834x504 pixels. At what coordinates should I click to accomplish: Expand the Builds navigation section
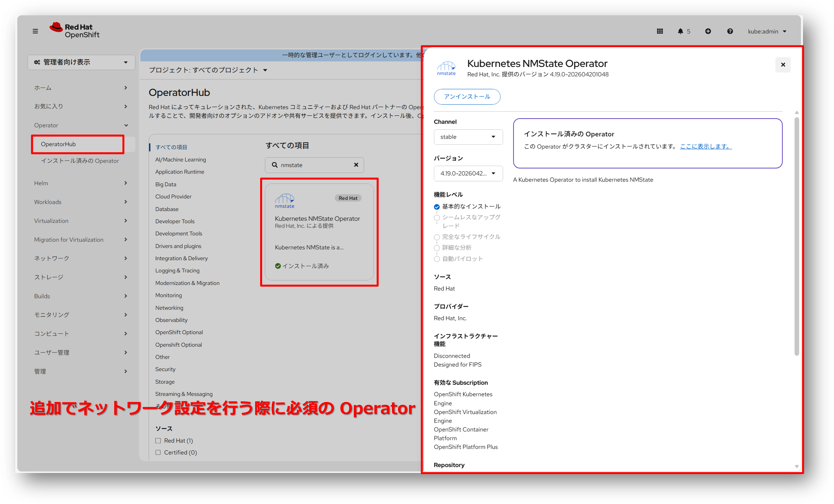pos(81,296)
